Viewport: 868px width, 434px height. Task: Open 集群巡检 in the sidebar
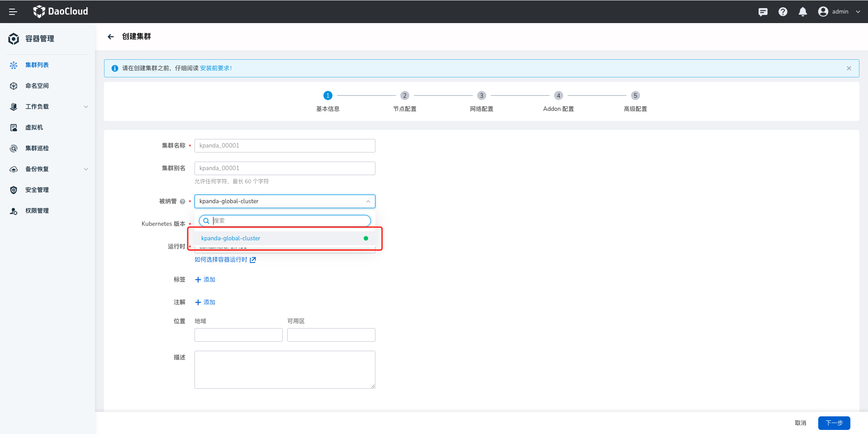[37, 148]
